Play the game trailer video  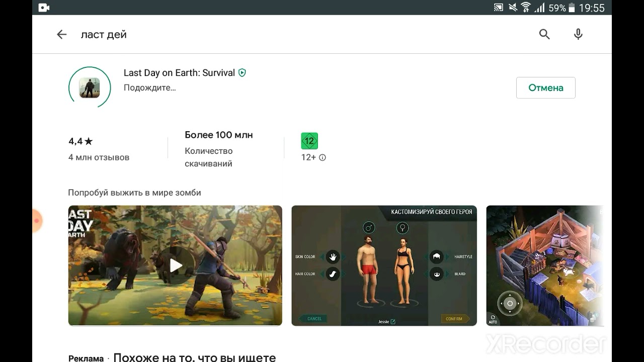tap(175, 265)
